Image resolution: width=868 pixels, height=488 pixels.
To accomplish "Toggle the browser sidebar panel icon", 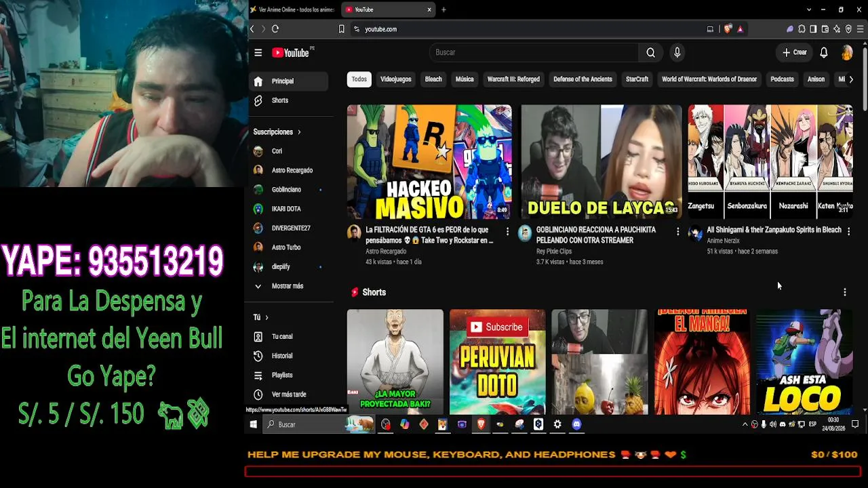I will [x=813, y=29].
